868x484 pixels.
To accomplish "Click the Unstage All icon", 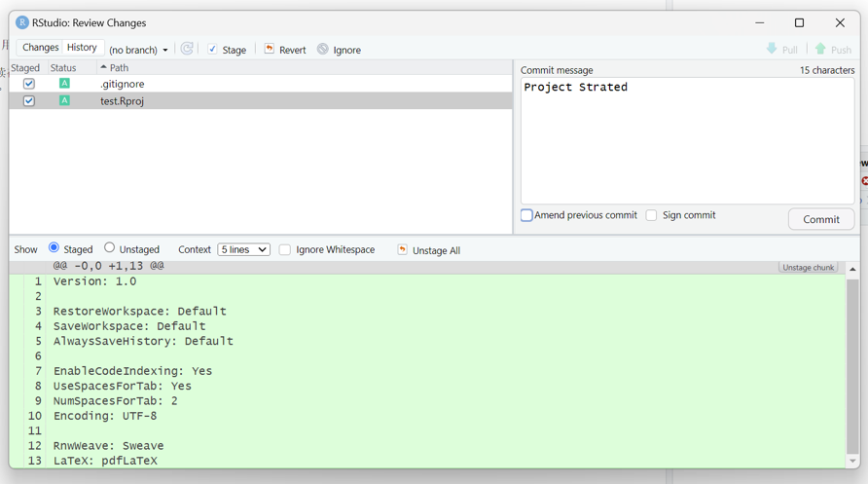I will tap(403, 250).
